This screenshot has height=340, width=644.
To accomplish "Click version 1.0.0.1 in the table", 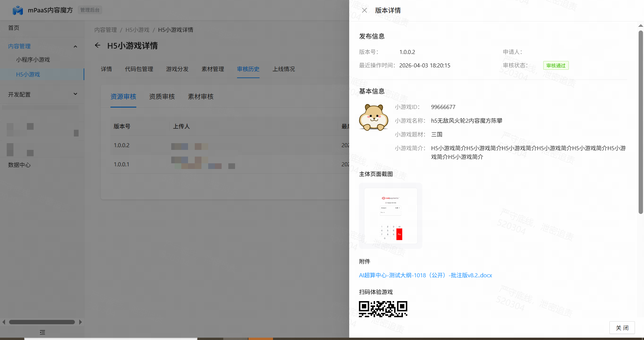I will [122, 164].
